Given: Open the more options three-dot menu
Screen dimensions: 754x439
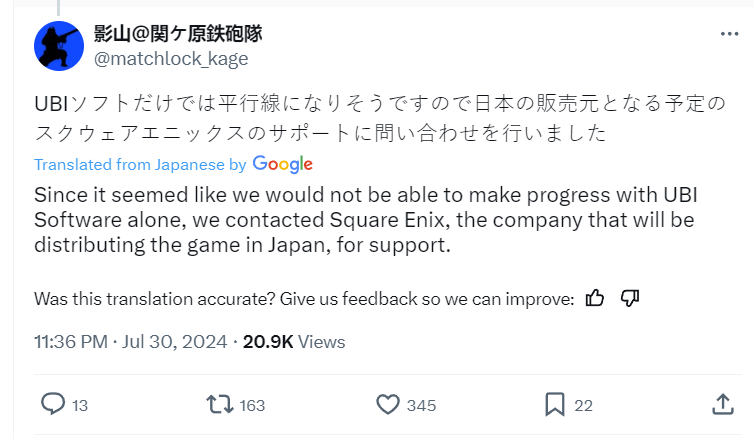Looking at the screenshot, I should point(730,34).
